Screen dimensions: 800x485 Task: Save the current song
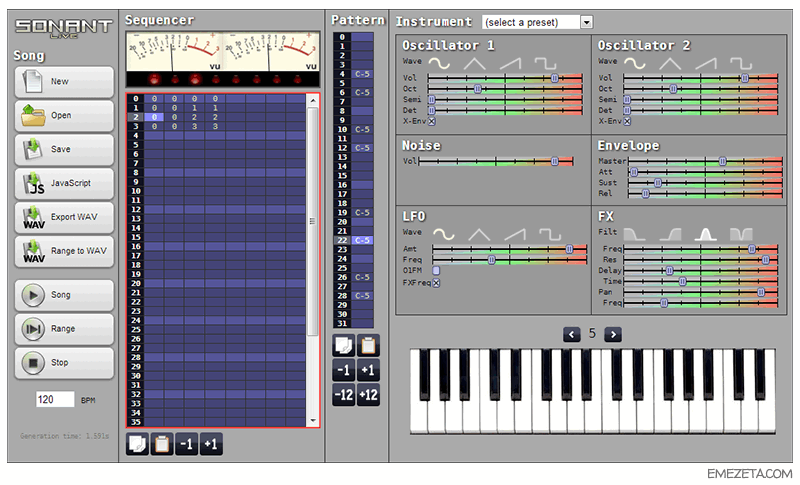tap(64, 149)
